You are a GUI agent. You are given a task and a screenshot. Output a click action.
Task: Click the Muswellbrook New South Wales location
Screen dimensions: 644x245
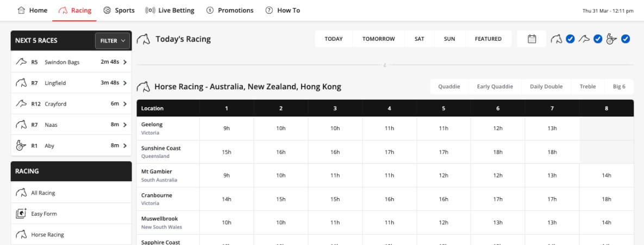pyautogui.click(x=168, y=222)
